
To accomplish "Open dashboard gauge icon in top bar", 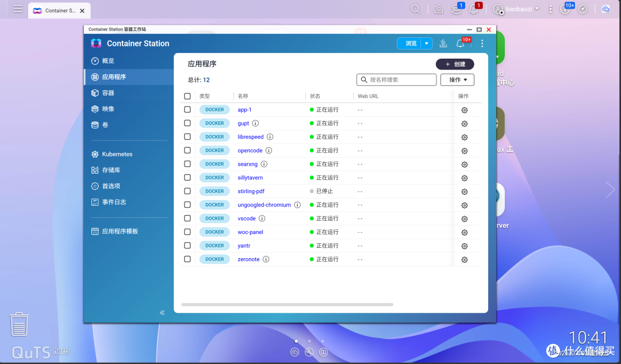I will 582,9.
